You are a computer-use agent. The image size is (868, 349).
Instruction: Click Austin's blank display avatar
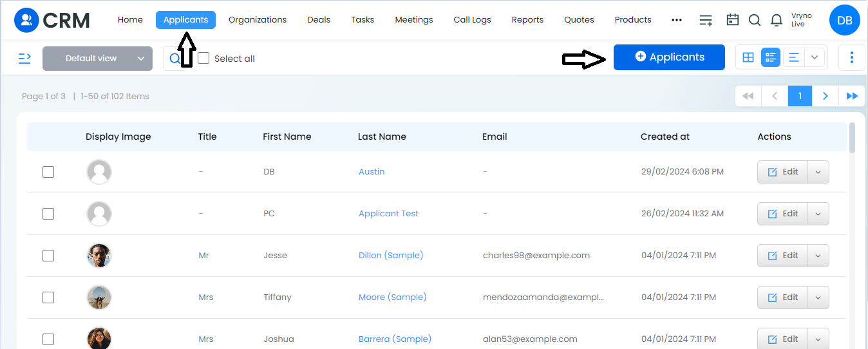coord(99,172)
